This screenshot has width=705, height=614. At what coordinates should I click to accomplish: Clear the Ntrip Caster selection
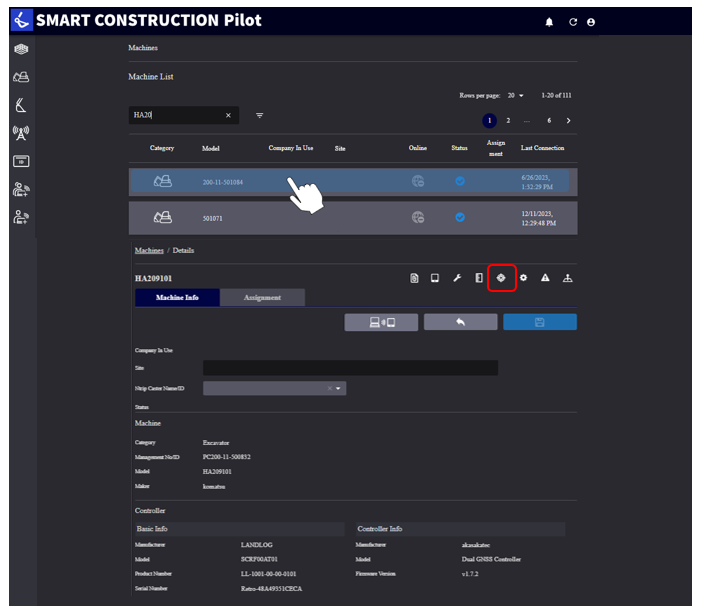[330, 388]
